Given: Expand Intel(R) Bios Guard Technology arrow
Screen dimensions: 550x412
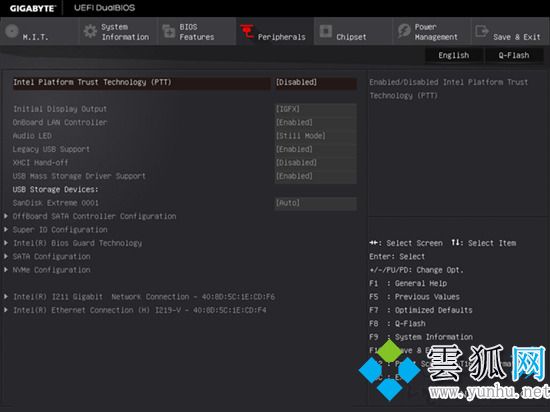Looking at the screenshot, I should 6,243.
